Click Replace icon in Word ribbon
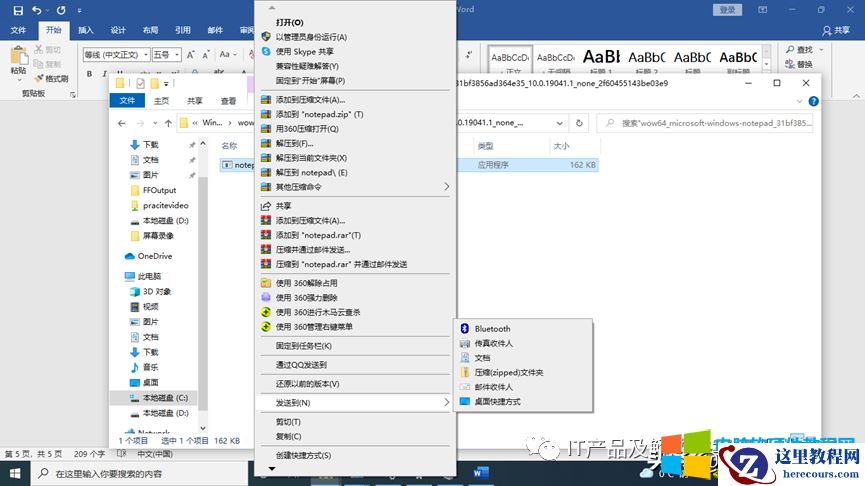The image size is (865, 486). pyautogui.click(x=790, y=65)
